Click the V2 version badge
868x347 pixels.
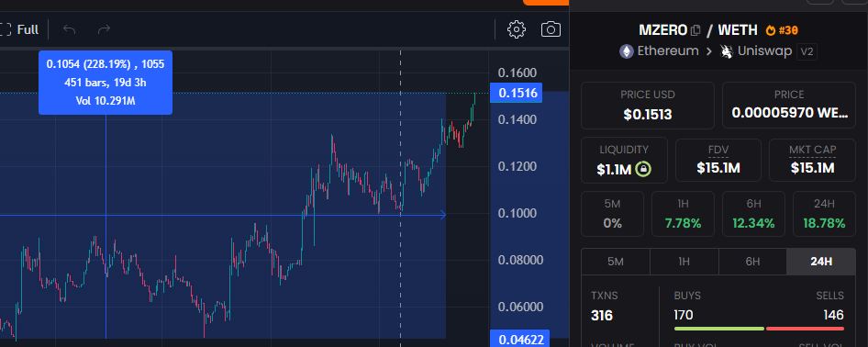807,52
